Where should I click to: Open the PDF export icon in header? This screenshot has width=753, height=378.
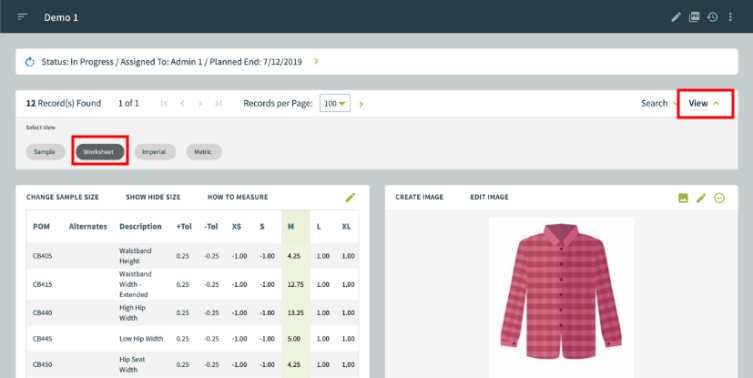pyautogui.click(x=694, y=17)
